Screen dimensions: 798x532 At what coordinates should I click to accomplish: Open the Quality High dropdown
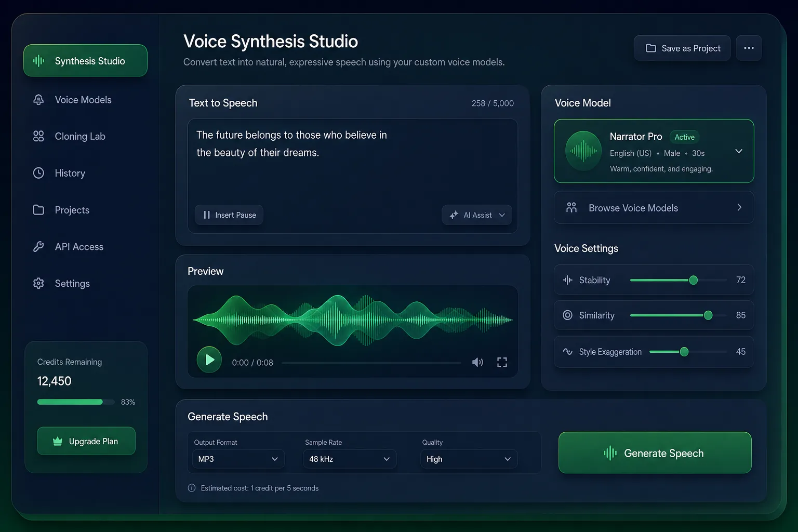coord(469,459)
